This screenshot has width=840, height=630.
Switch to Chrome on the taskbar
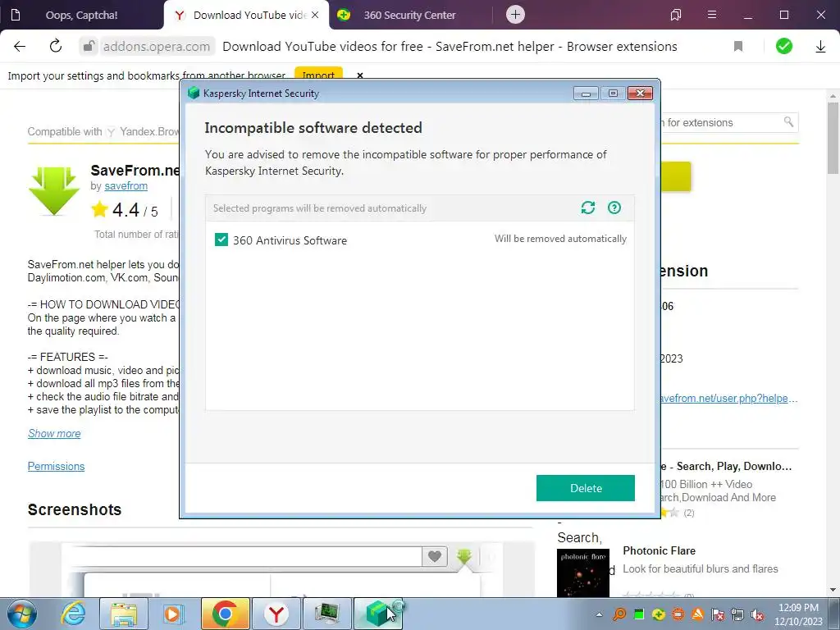click(x=225, y=614)
